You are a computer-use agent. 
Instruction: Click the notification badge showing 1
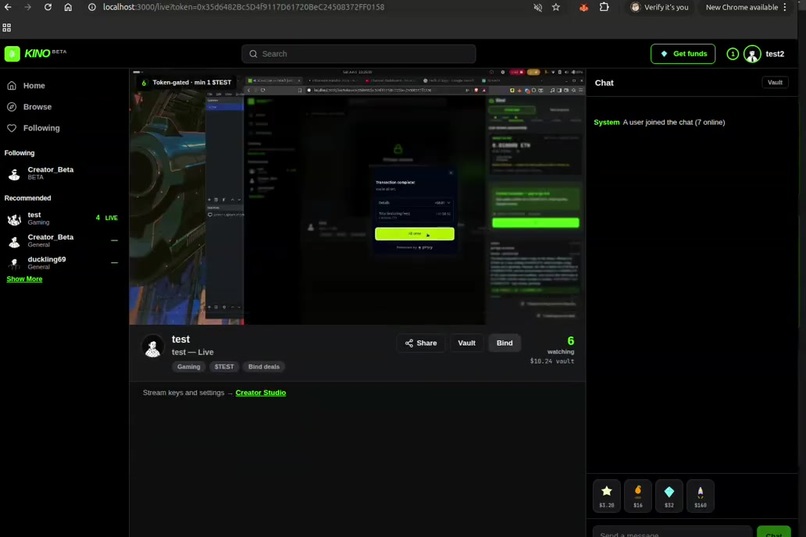732,53
